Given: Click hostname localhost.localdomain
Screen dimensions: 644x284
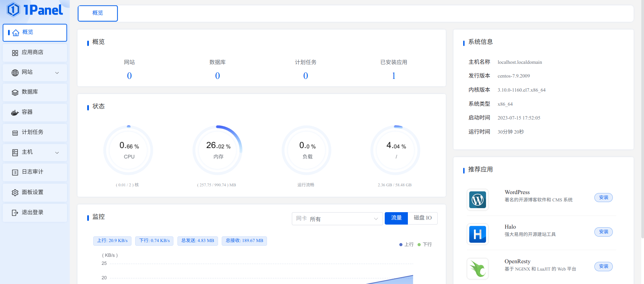Looking at the screenshot, I should [520, 62].
